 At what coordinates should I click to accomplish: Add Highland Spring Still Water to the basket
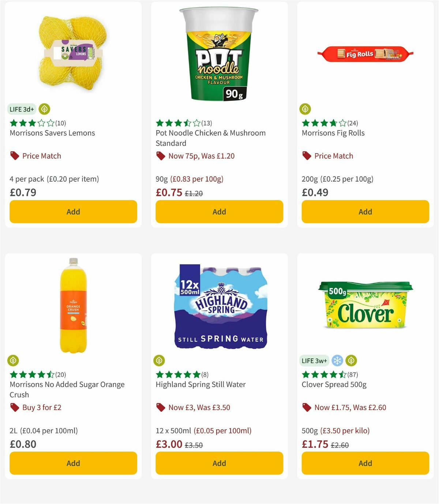(219, 463)
